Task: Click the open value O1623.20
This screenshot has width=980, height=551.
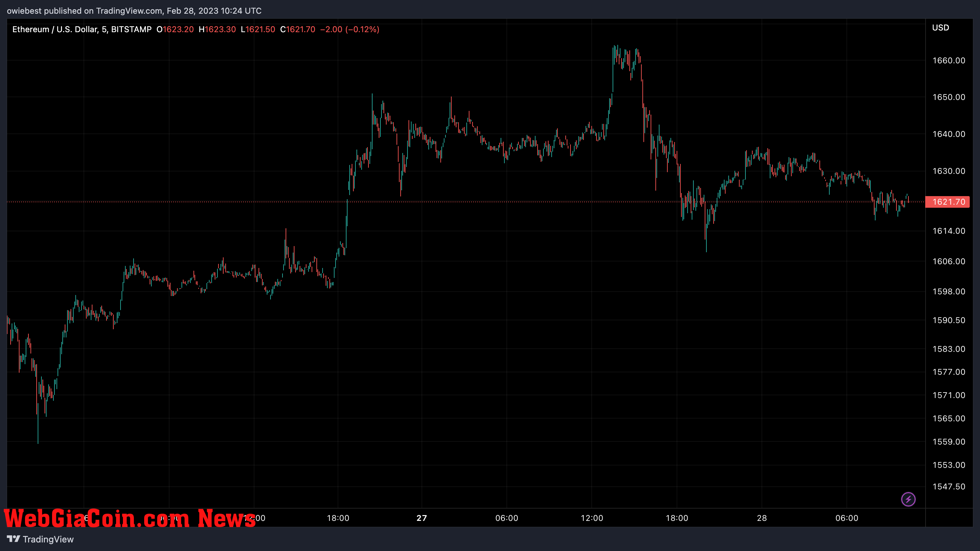Action: (175, 29)
